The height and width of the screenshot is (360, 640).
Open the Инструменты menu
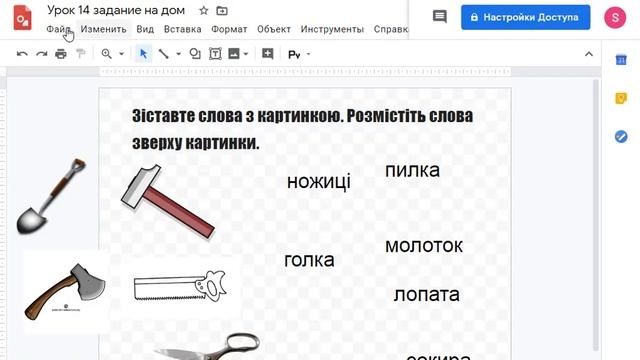tap(332, 29)
